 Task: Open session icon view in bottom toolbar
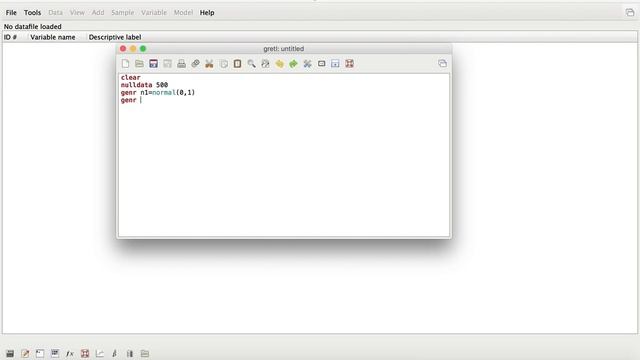pos(55,353)
